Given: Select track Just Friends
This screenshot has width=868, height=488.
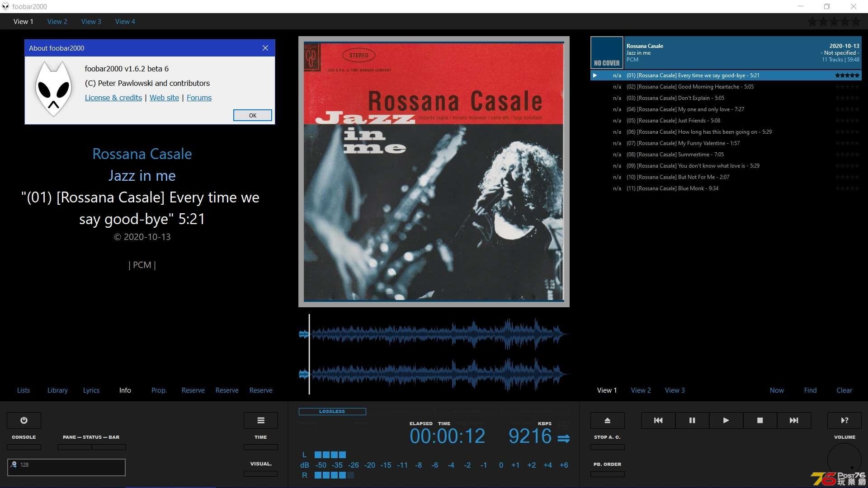Looking at the screenshot, I should point(726,121).
